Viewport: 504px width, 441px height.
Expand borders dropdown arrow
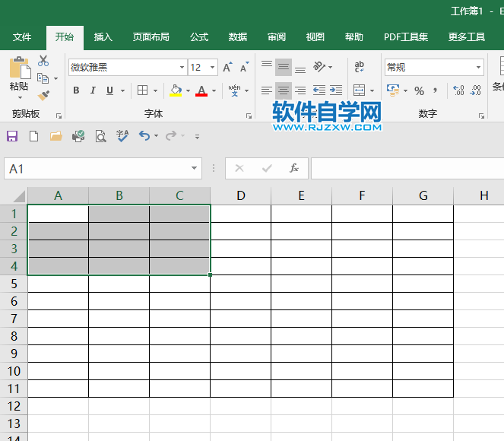[155, 91]
